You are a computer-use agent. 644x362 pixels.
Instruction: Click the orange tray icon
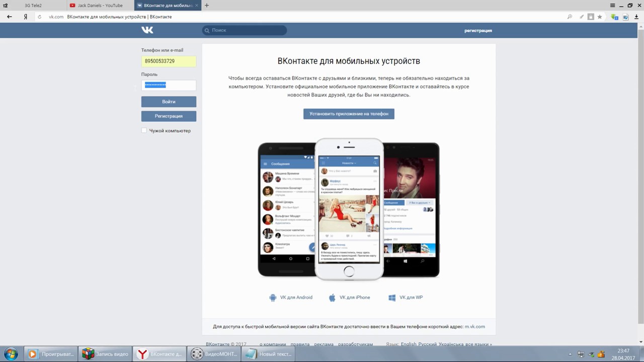(601, 354)
